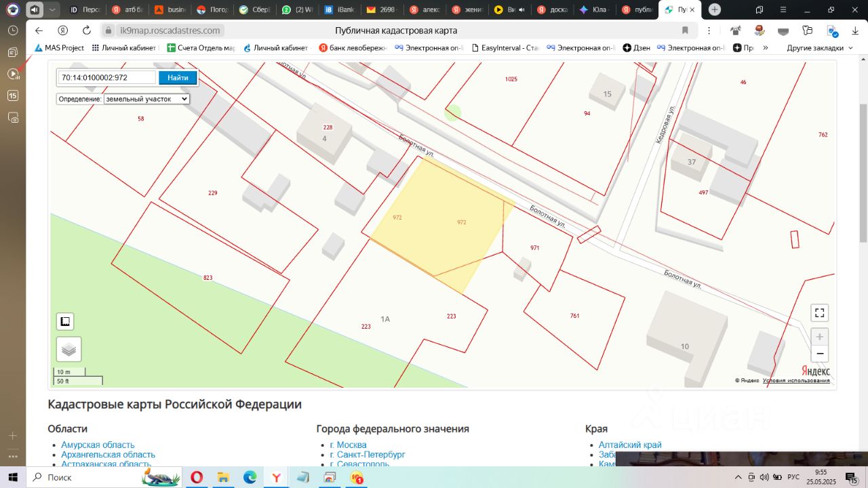
Task: Click the sidebar three-dots more button
Action: [x=12, y=455]
